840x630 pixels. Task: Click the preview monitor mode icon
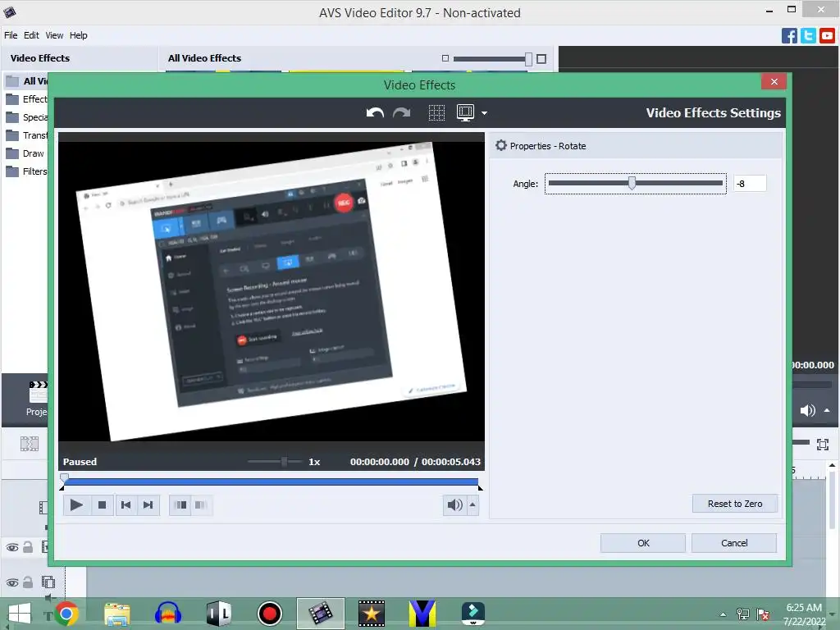[x=466, y=112]
